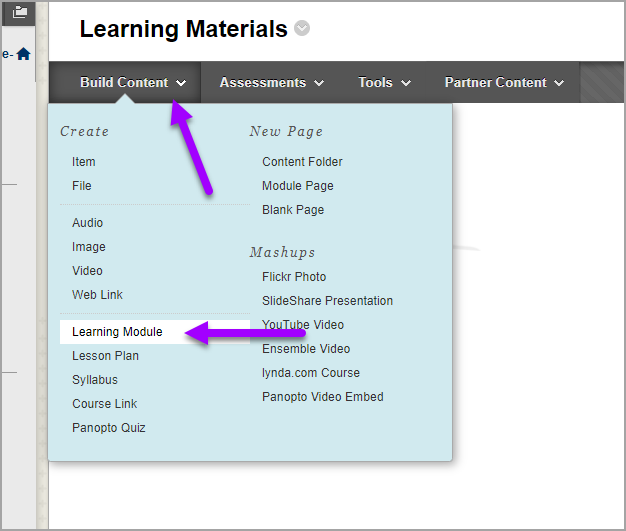This screenshot has height=531, width=626.
Task: Open the Partner Content dropdown
Action: pos(504,83)
